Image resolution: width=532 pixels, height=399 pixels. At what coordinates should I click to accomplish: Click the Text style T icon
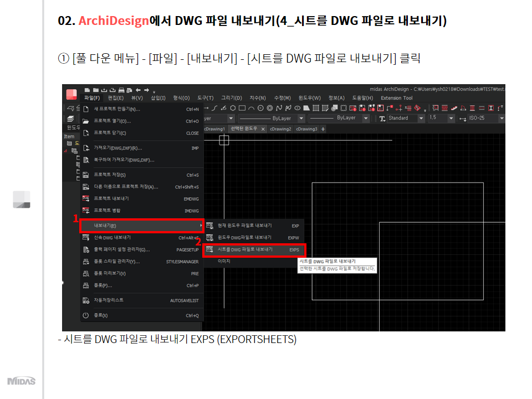click(x=382, y=119)
